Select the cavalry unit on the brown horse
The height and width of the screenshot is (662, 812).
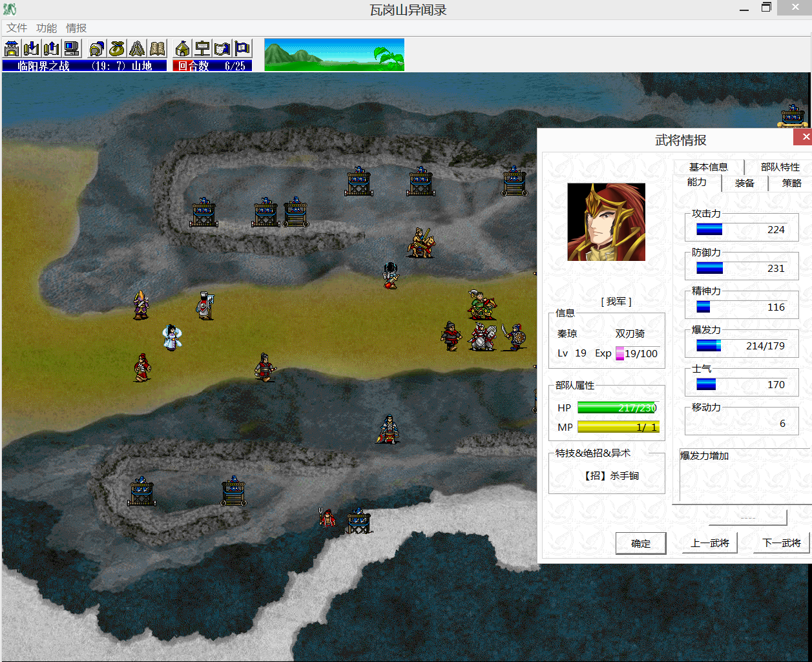coord(421,243)
